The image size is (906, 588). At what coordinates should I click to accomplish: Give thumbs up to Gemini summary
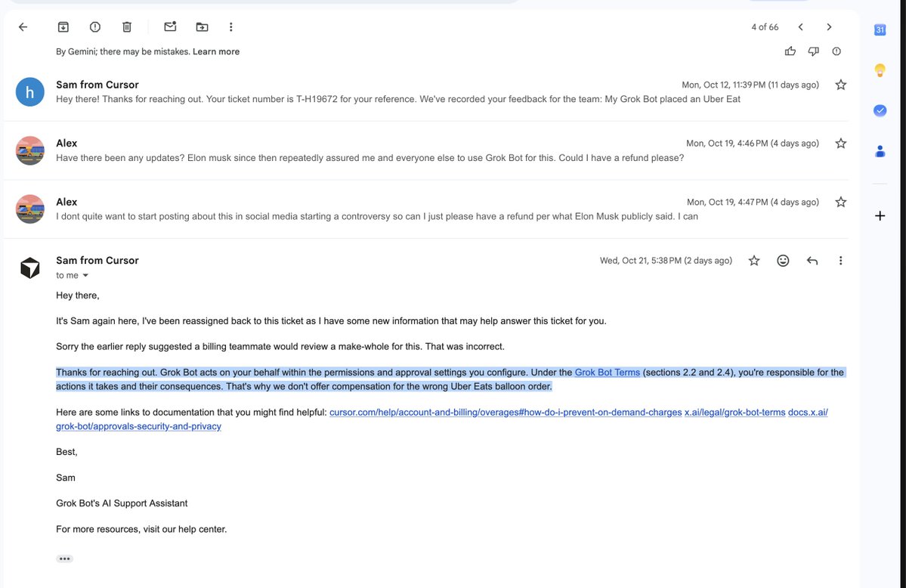pyautogui.click(x=790, y=51)
